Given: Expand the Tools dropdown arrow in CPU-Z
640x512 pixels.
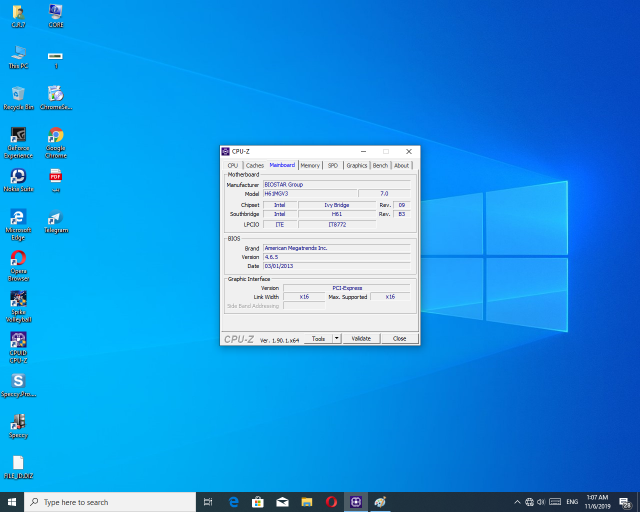Looking at the screenshot, I should 337,339.
